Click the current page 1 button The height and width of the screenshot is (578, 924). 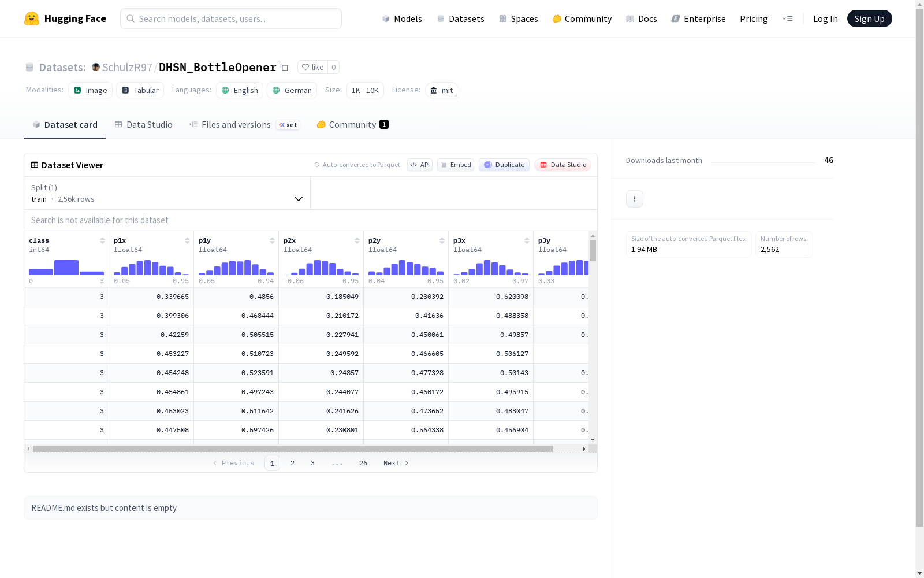tap(272, 463)
